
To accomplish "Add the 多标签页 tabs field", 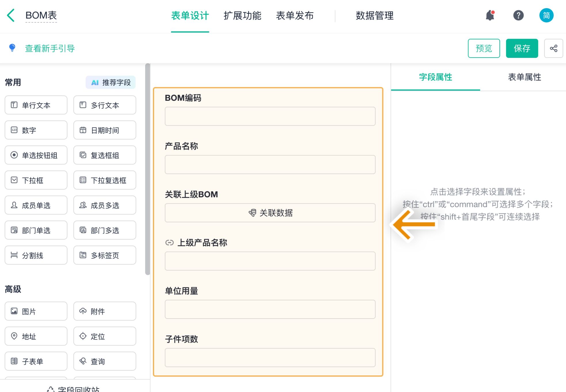I will 105,255.
